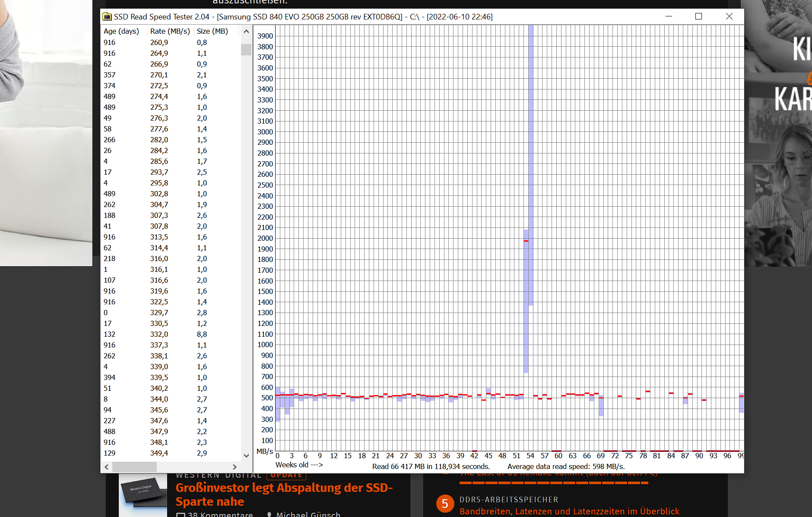The height and width of the screenshot is (517, 812).
Task: Click the 'Weeks old --->' axis label
Action: point(299,465)
